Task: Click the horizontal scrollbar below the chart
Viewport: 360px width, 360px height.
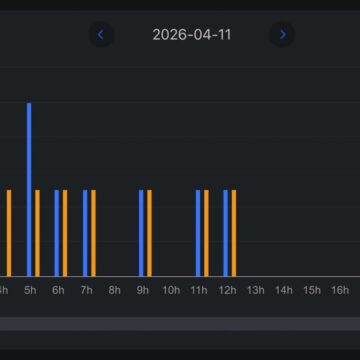Action: coord(180,324)
